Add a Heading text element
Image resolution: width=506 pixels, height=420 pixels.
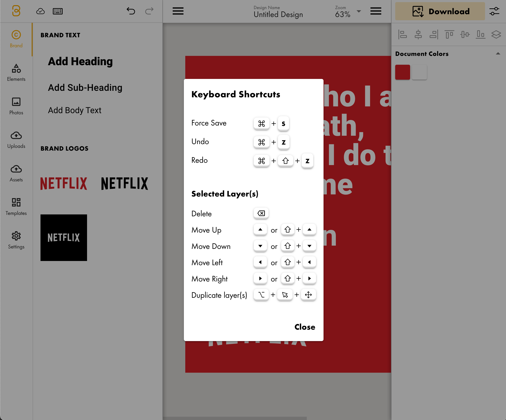[x=80, y=61]
